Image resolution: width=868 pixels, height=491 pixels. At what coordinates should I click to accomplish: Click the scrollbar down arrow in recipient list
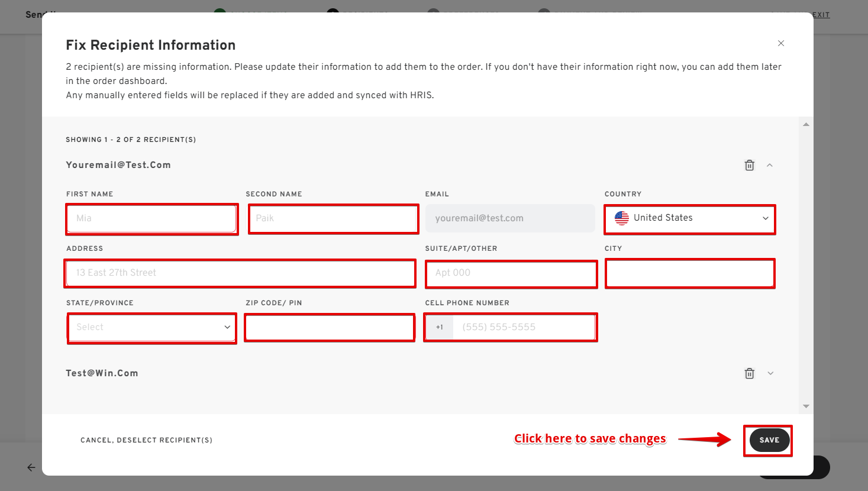(806, 406)
